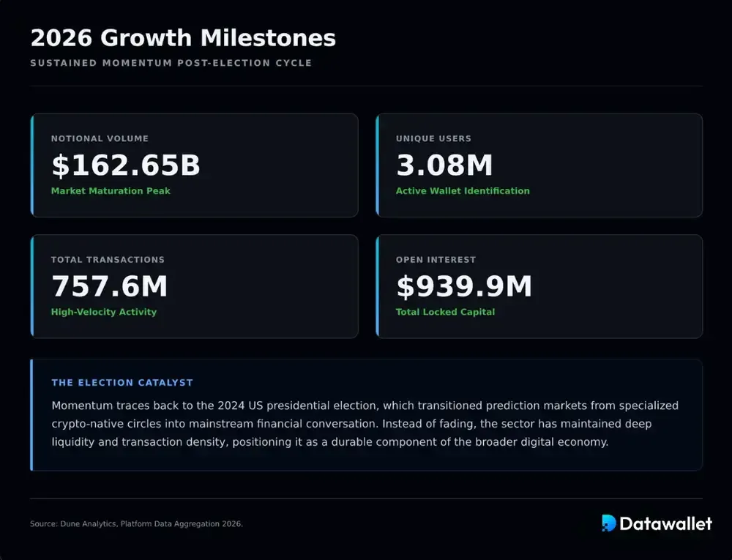Collapse the Total Transactions card

tap(194, 285)
